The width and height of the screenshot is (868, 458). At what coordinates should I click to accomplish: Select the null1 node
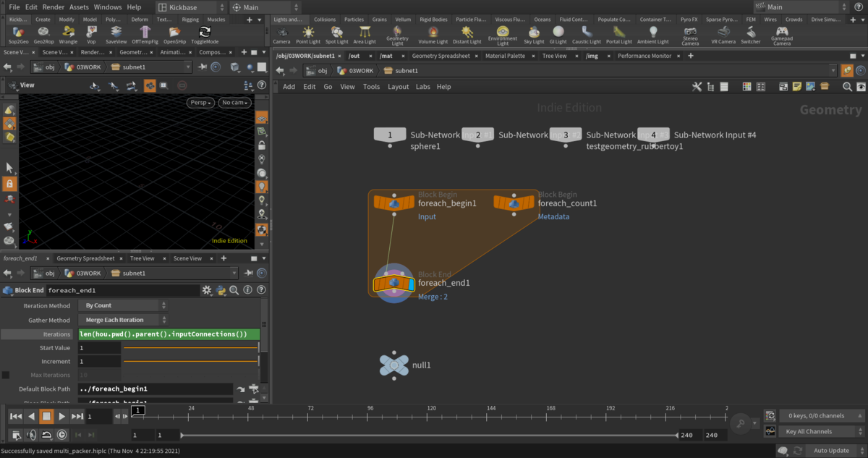tap(394, 365)
